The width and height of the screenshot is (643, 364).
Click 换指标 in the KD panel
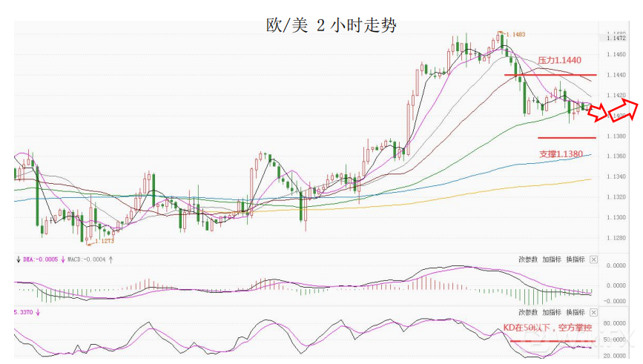click(576, 312)
